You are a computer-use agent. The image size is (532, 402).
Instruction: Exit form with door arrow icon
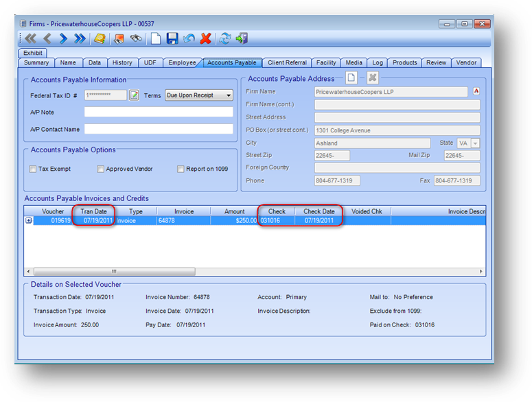pyautogui.click(x=242, y=38)
